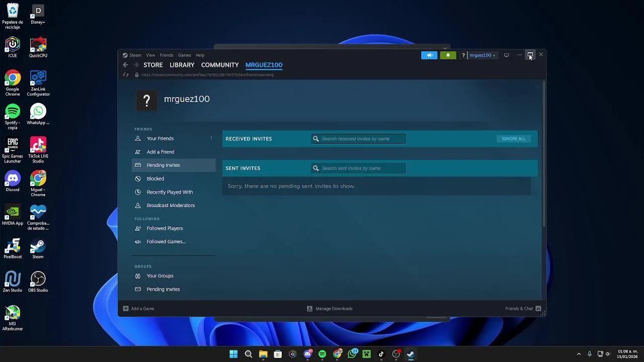Go to the COMMUNITY tab
644x362 pixels.
pyautogui.click(x=220, y=65)
